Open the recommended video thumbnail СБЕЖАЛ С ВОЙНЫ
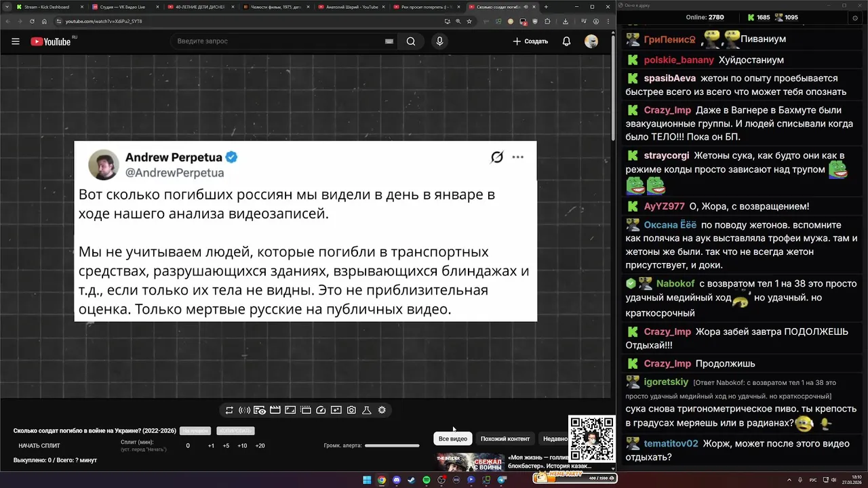Image resolution: width=868 pixels, height=488 pixels. 470,462
